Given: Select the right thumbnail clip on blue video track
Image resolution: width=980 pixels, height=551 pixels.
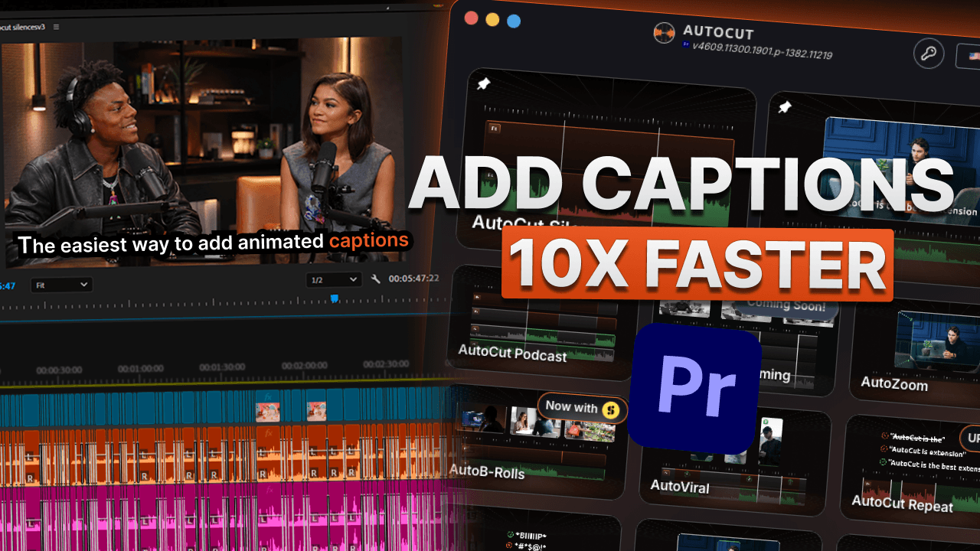Looking at the screenshot, I should coord(316,411).
